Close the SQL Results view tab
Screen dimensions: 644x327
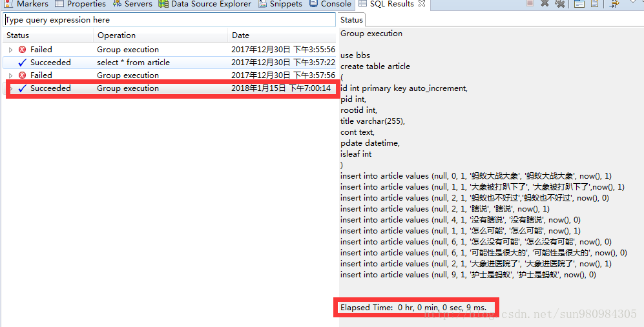[x=421, y=4]
